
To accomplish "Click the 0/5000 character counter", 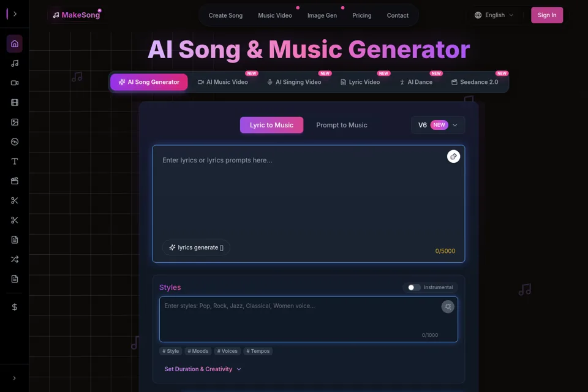I will click(445, 251).
